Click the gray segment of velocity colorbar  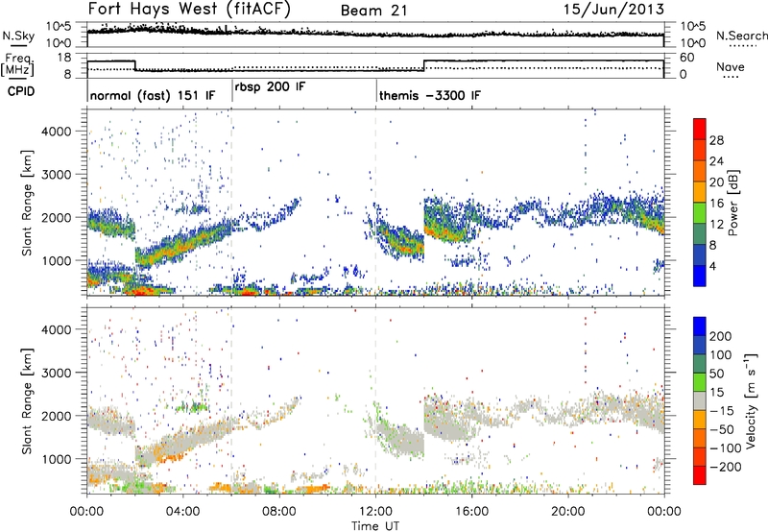pyautogui.click(x=700, y=400)
